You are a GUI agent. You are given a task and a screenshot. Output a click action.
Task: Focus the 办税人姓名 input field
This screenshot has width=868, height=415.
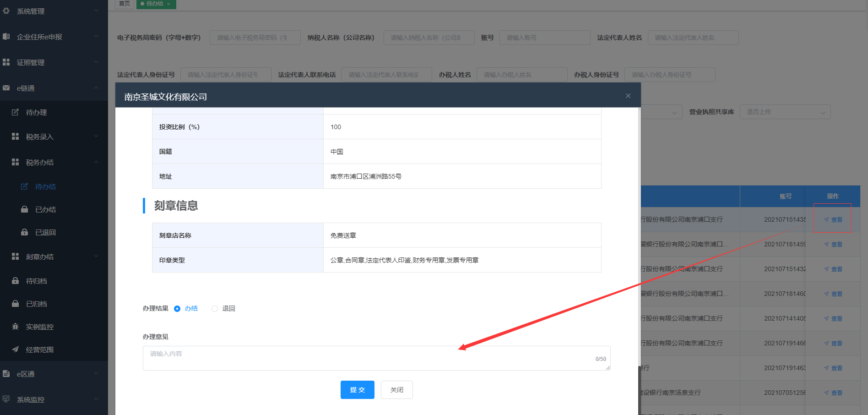tap(522, 75)
